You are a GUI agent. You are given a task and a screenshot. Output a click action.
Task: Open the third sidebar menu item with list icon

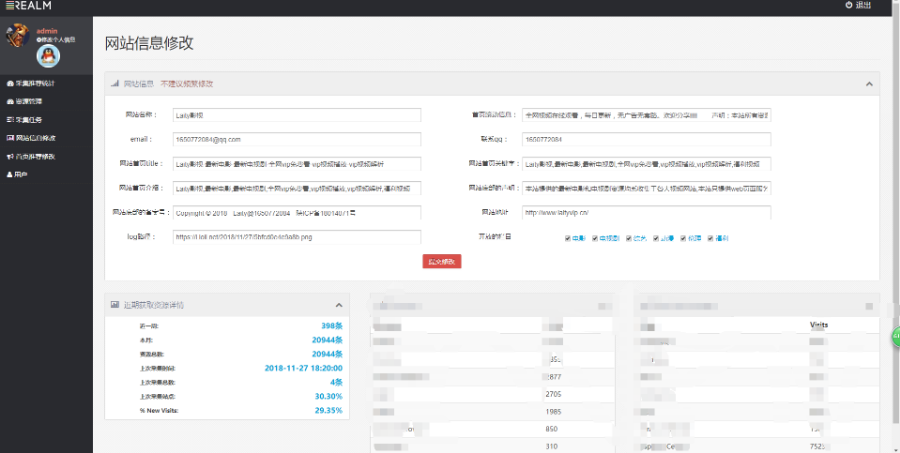click(x=30, y=120)
